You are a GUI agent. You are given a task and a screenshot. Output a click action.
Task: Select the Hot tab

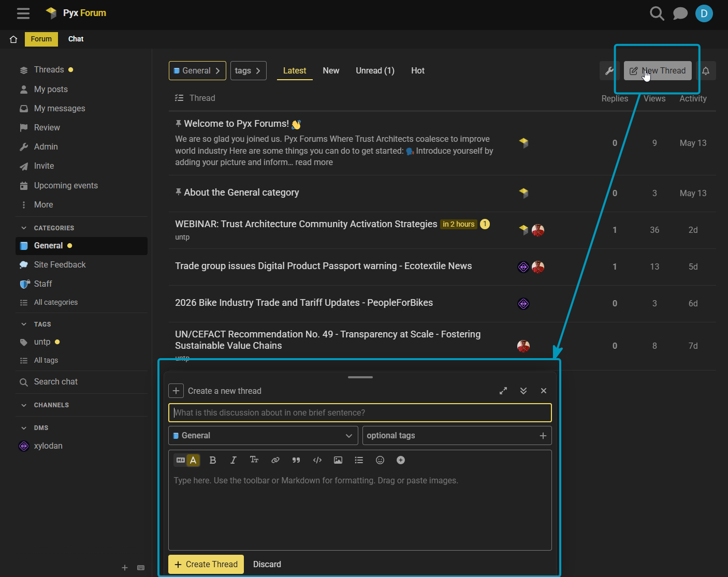pos(418,71)
